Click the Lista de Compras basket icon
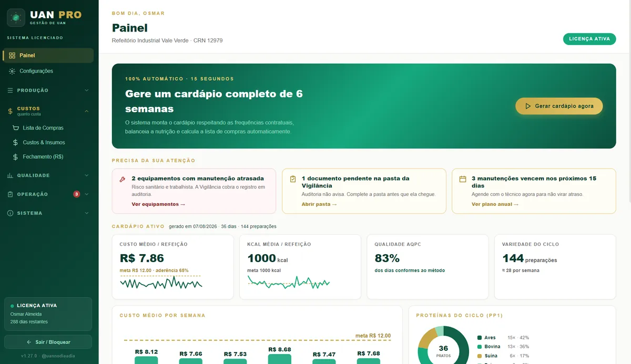631x364 pixels. 16,128
